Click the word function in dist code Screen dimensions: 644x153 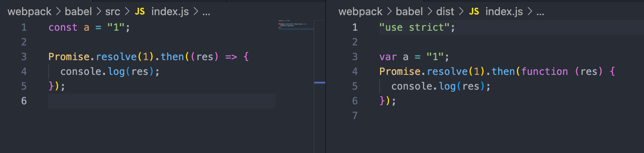[x=544, y=72]
